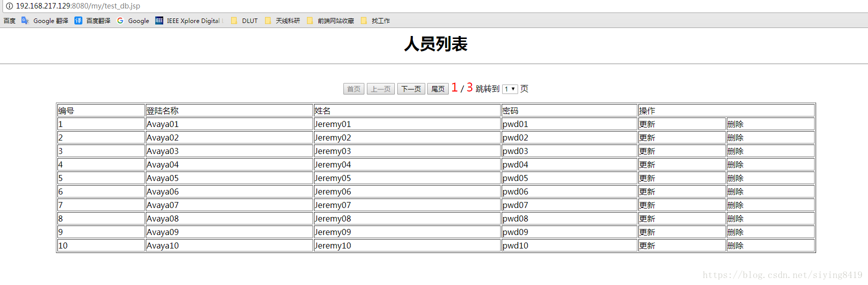Viewport: 868px width, 285px height.
Task: Select the Jeremy02 name cell
Action: click(x=407, y=137)
